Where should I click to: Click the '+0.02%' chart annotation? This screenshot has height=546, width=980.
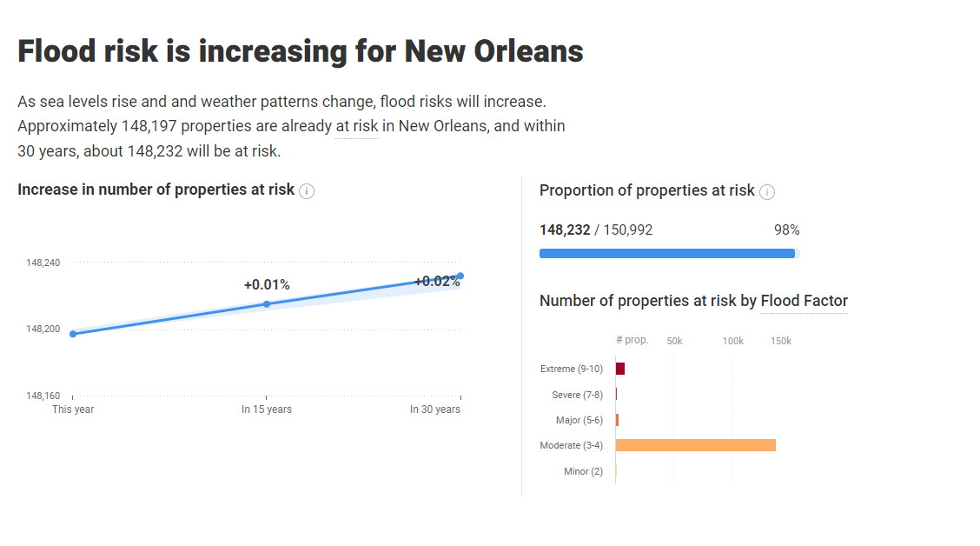click(x=436, y=282)
